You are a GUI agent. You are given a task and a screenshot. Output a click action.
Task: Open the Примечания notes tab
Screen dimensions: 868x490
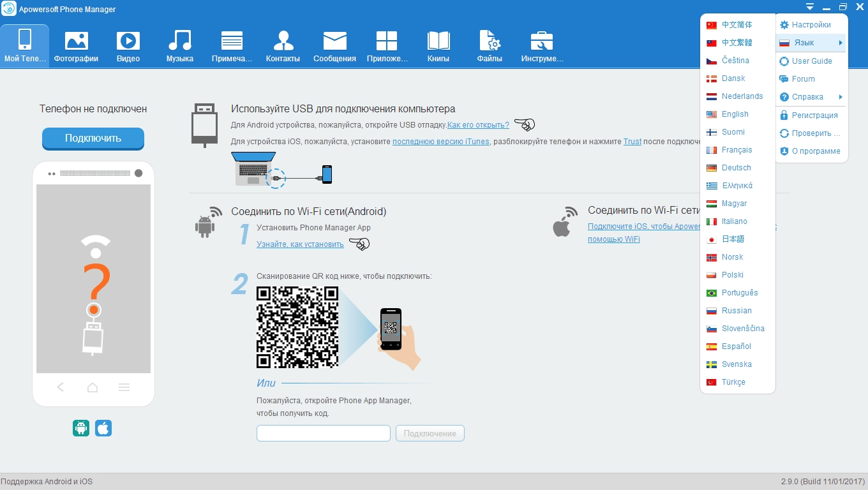pyautogui.click(x=232, y=46)
